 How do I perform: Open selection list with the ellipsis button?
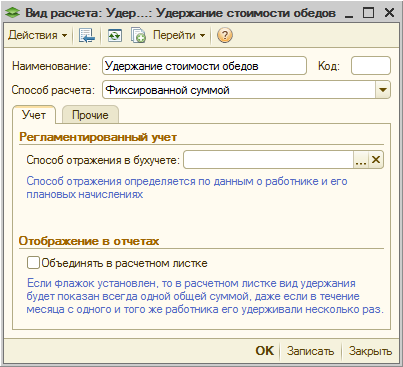point(361,160)
